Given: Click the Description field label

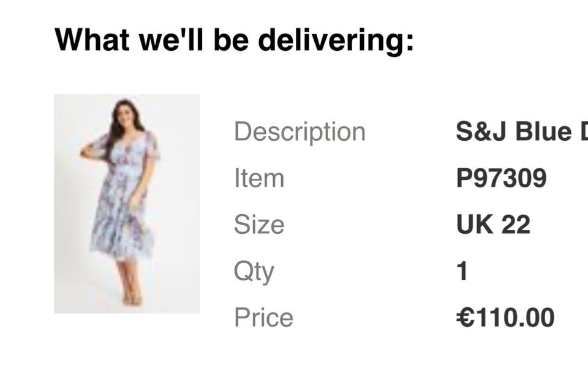Looking at the screenshot, I should pyautogui.click(x=300, y=132).
